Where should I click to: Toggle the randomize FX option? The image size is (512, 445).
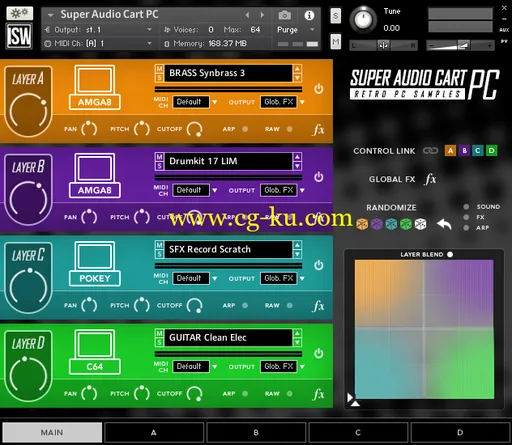coord(466,217)
